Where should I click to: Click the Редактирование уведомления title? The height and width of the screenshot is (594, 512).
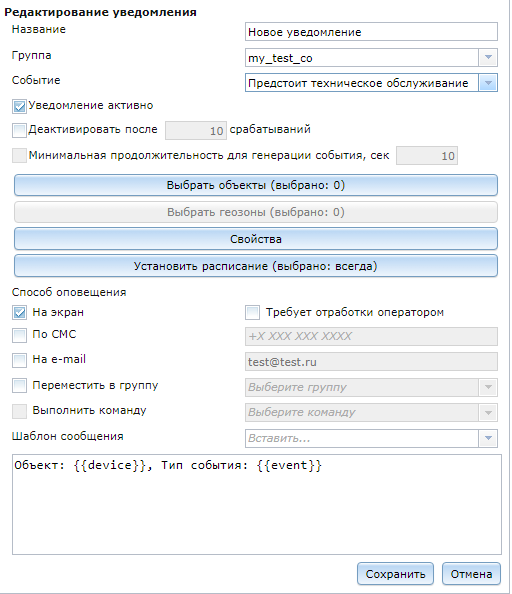(x=100, y=12)
